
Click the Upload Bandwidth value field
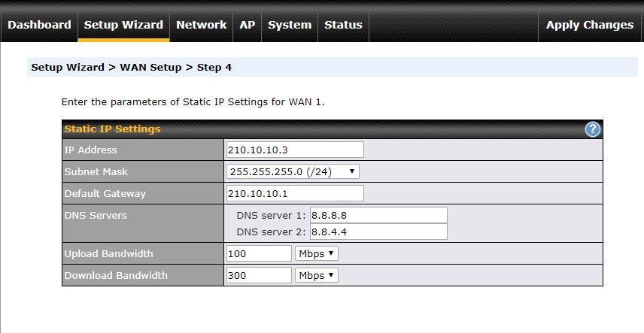pyautogui.click(x=259, y=253)
